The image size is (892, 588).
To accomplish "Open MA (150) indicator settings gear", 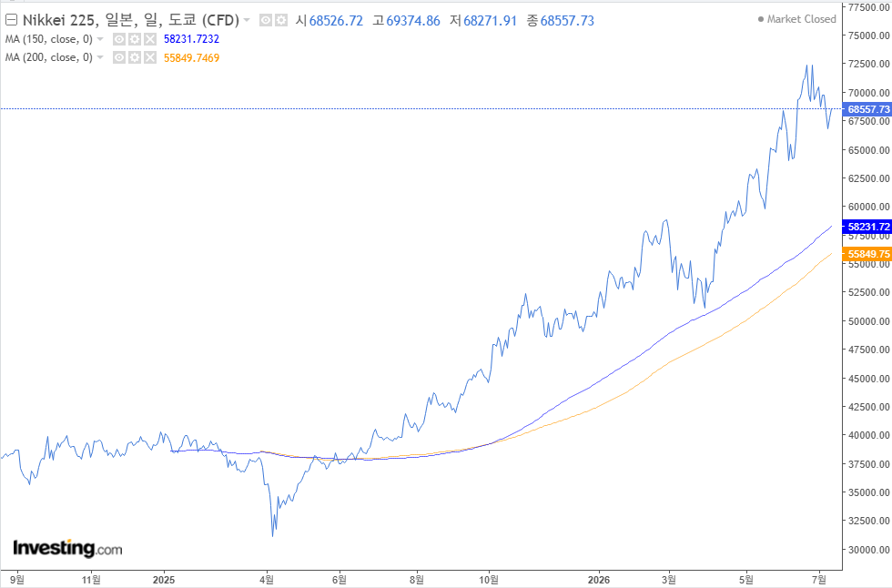I will point(135,39).
